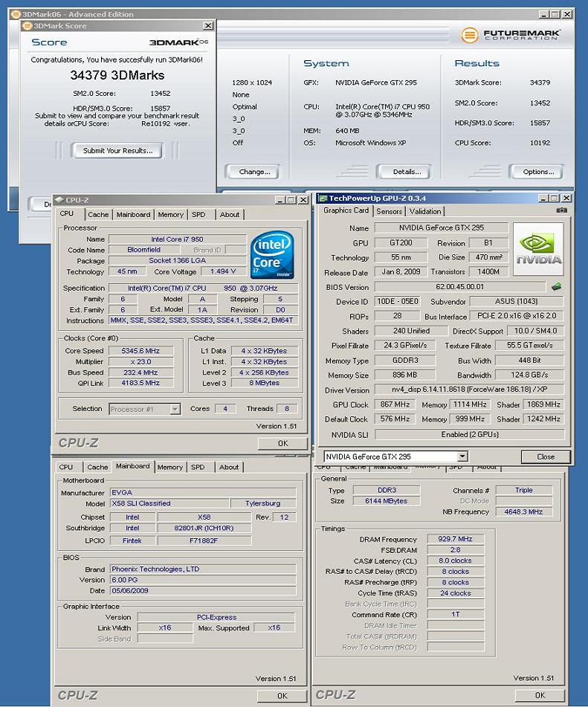The height and width of the screenshot is (707, 588).
Task: Click OK in the CPU-Z memory window
Action: pos(540,695)
